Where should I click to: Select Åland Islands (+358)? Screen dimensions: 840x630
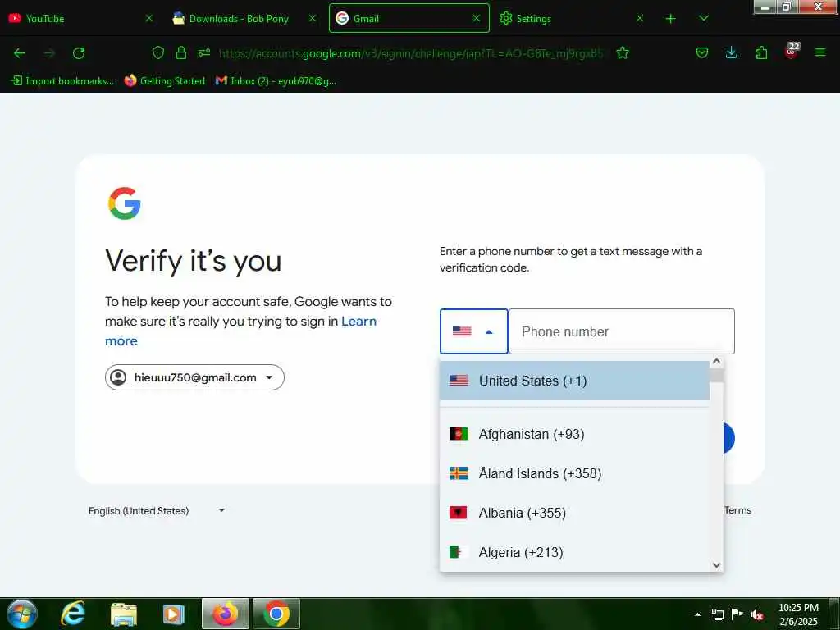[x=574, y=473]
